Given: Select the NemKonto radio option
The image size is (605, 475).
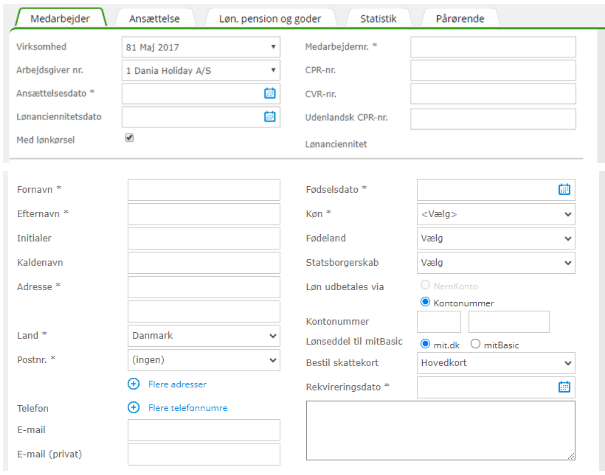Looking at the screenshot, I should coord(425,285).
